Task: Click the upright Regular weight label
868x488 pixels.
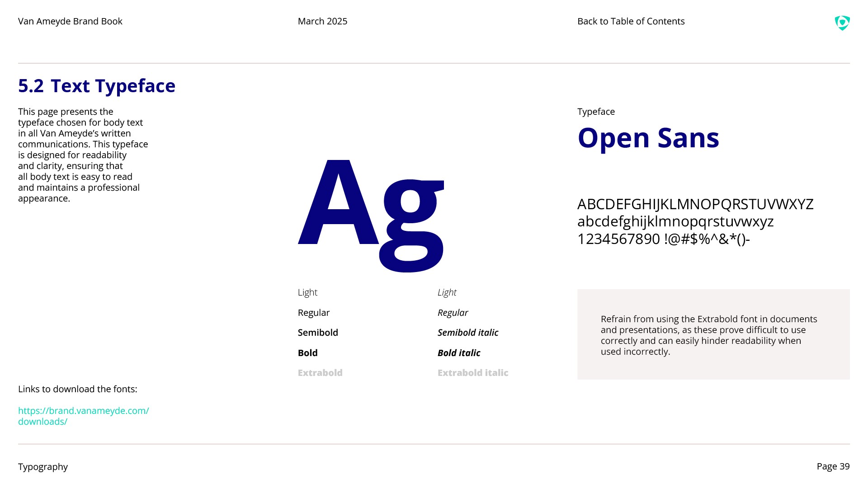Action: point(314,313)
